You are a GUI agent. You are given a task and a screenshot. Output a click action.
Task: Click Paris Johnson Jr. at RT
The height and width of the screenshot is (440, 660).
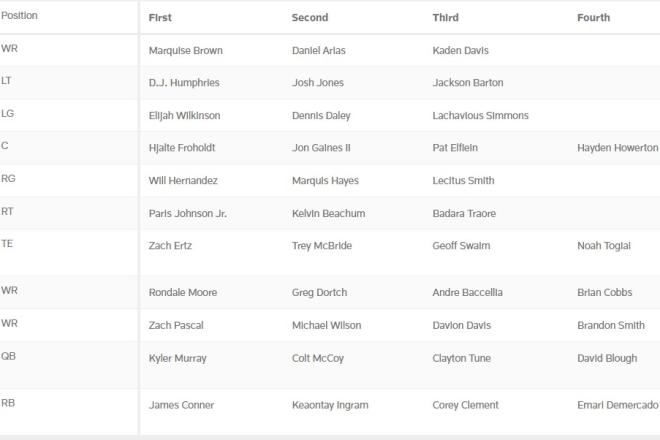pyautogui.click(x=188, y=213)
